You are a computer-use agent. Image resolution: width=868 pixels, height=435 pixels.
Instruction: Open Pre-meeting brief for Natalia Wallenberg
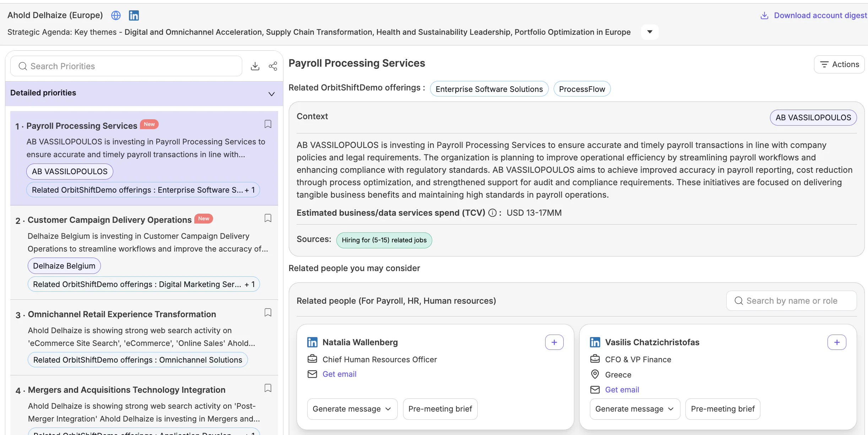[440, 409]
